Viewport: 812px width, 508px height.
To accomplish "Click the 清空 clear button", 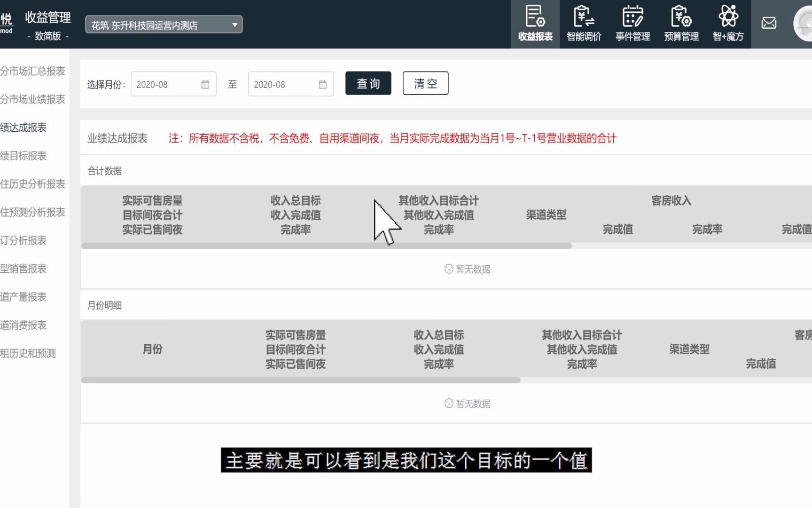I will tap(426, 83).
